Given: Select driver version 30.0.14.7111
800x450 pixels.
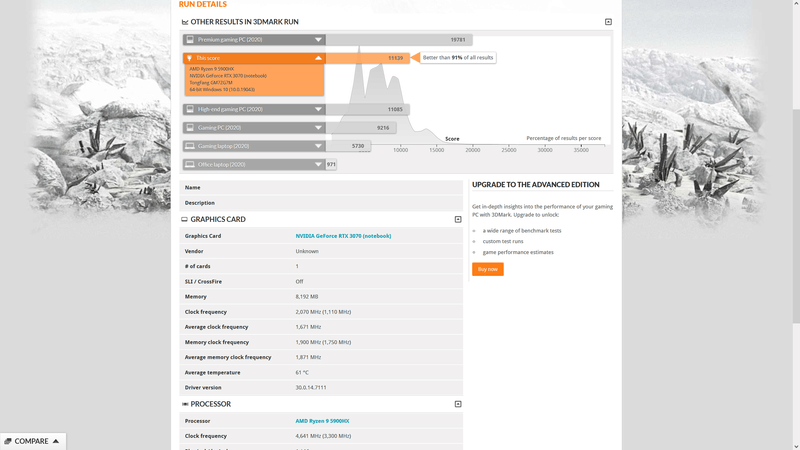Looking at the screenshot, I should [311, 388].
